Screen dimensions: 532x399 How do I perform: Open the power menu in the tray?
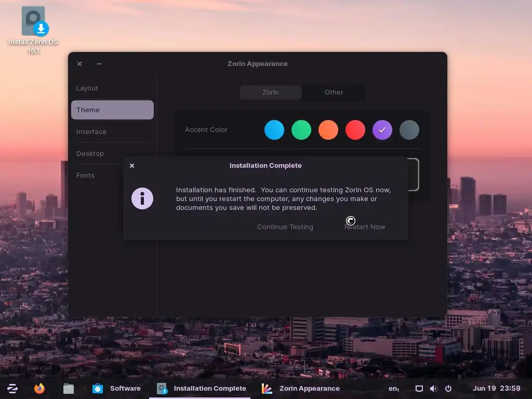click(x=448, y=389)
